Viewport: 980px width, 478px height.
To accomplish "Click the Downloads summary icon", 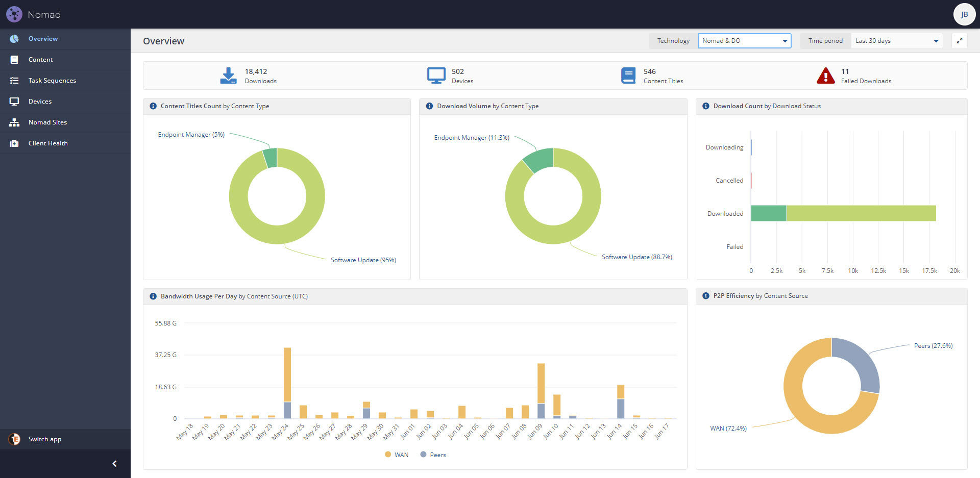I will pyautogui.click(x=228, y=76).
